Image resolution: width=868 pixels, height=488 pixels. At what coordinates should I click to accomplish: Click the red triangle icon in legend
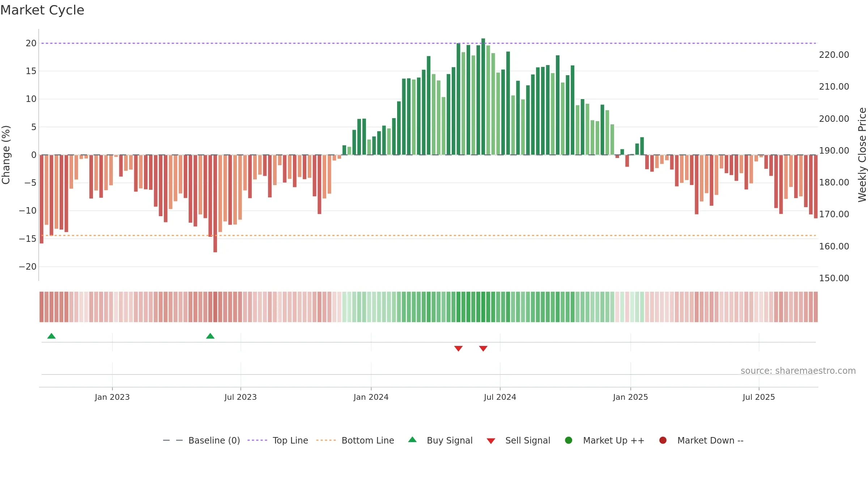tap(491, 441)
